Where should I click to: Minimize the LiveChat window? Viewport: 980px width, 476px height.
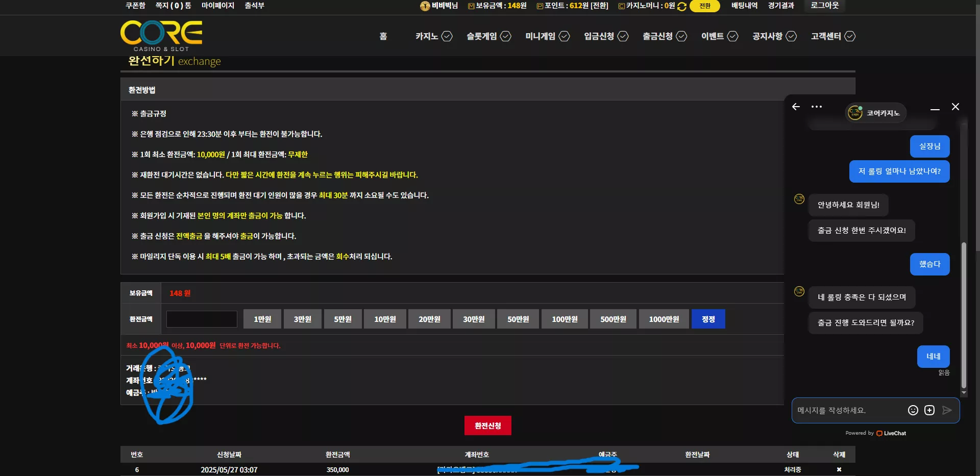[935, 108]
